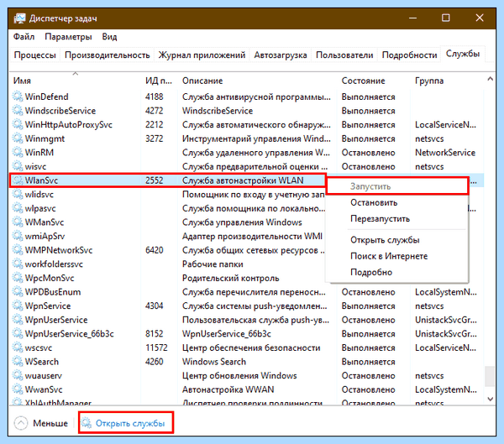Viewport: 504px width, 444px height.
Task: Click PID 11572 of wscsvc
Action: pyautogui.click(x=156, y=347)
